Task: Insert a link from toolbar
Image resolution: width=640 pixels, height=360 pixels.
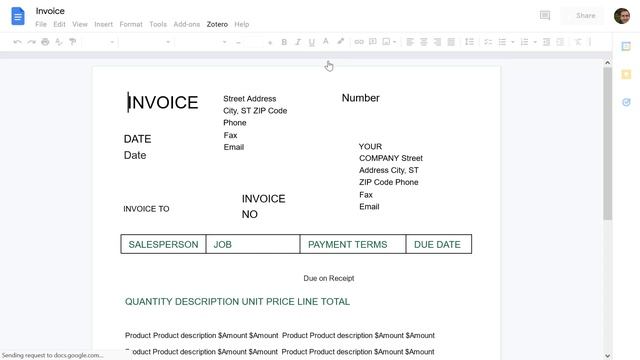Action: point(359,42)
